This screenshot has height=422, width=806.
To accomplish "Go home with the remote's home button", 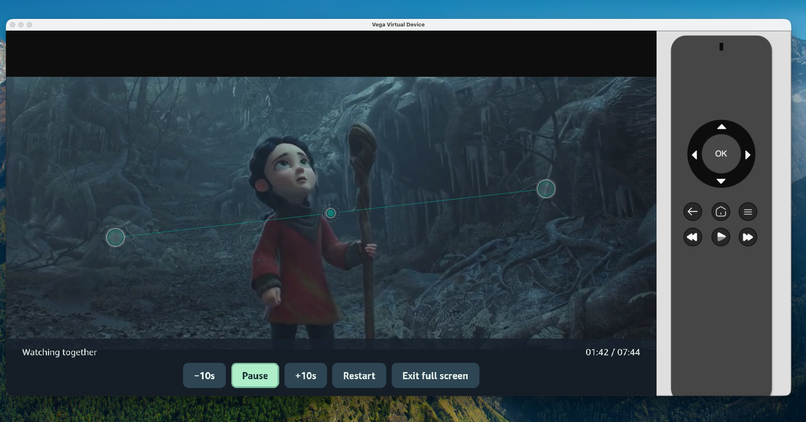I will point(721,211).
